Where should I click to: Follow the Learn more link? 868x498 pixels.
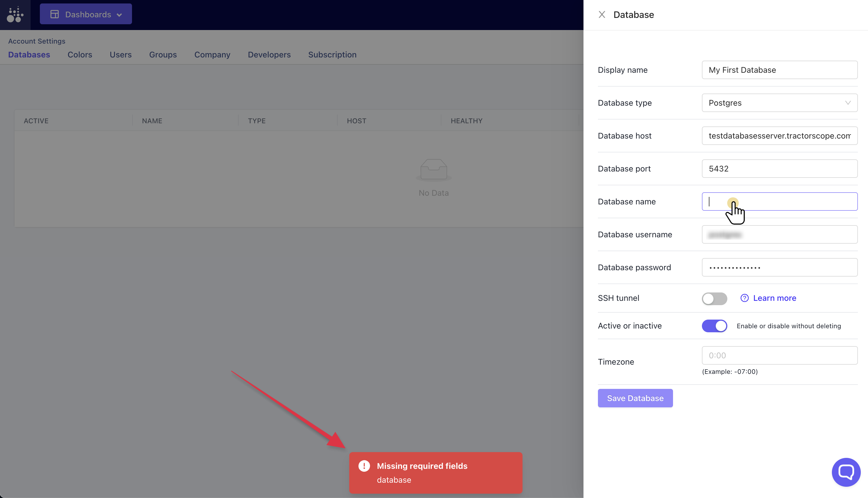[x=775, y=298]
